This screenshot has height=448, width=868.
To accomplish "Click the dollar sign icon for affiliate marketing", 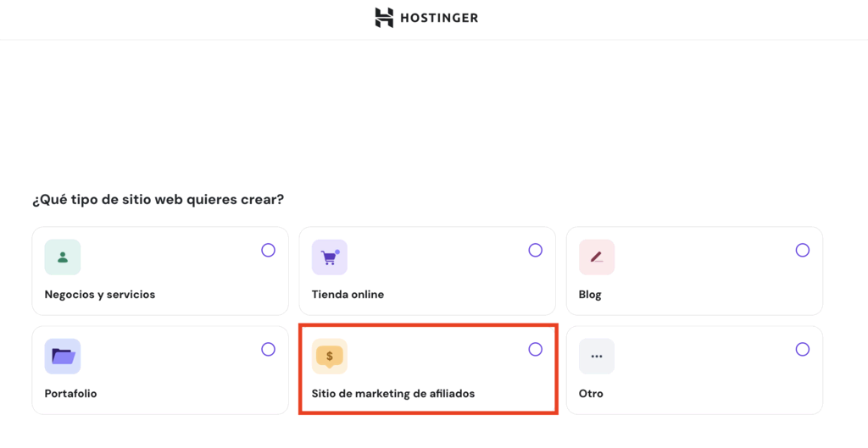I will click(x=330, y=357).
